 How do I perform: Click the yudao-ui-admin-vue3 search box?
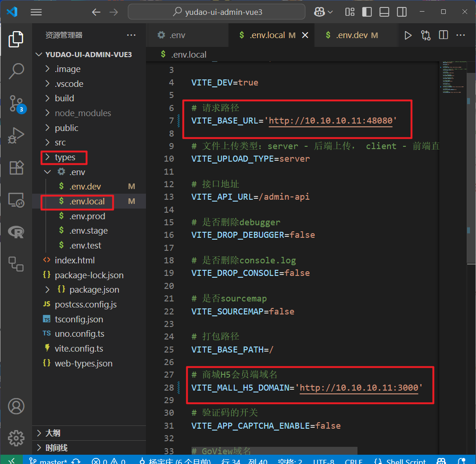[x=217, y=12]
